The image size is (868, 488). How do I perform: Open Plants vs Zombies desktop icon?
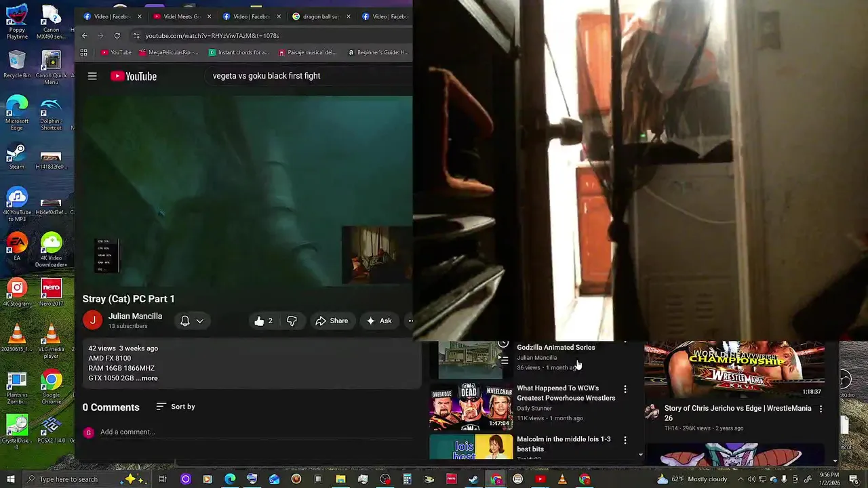[x=17, y=388]
